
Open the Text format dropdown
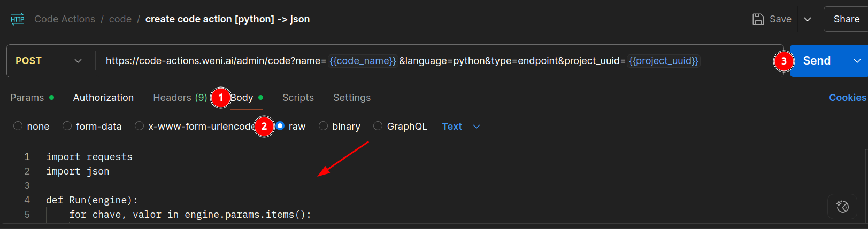pyautogui.click(x=461, y=127)
